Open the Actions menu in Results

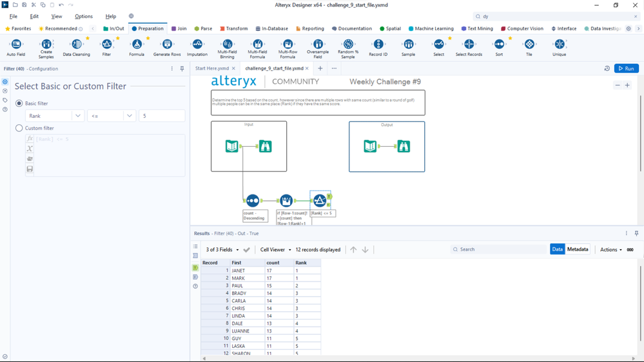pyautogui.click(x=610, y=250)
